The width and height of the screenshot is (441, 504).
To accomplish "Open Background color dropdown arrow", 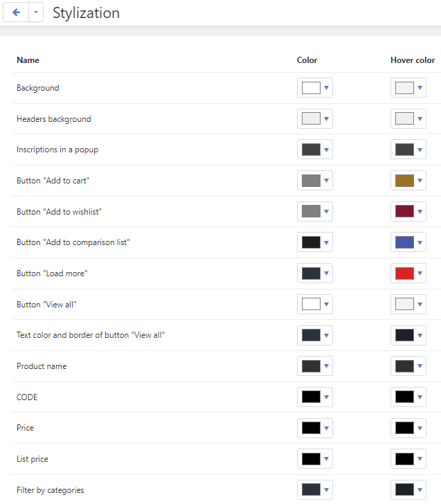I will 326,88.
